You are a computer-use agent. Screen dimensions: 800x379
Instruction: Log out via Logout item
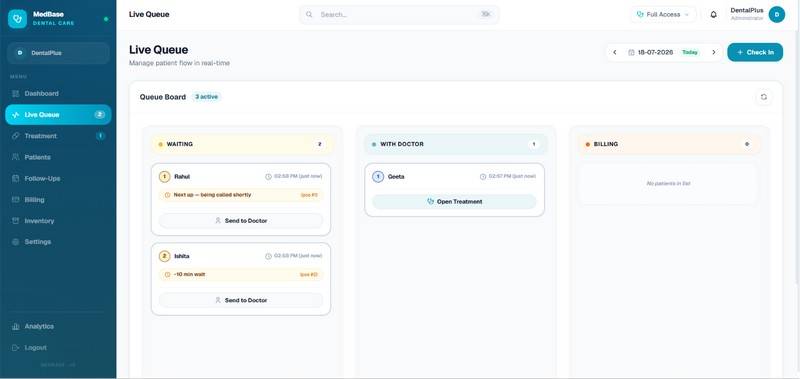(x=58, y=348)
